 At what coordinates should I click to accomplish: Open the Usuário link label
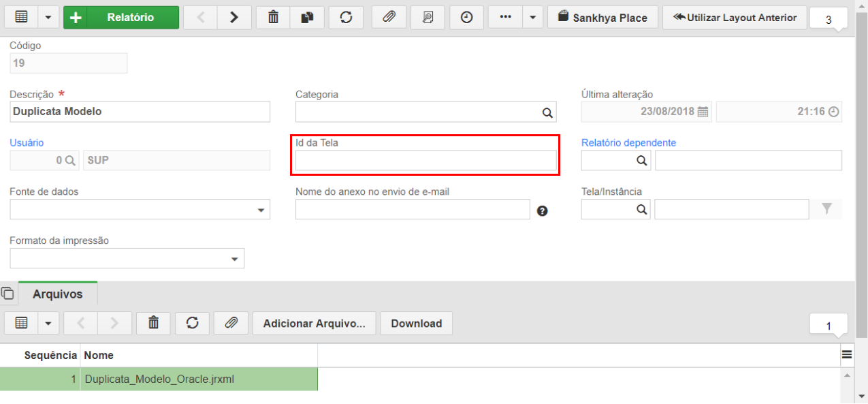pos(27,142)
